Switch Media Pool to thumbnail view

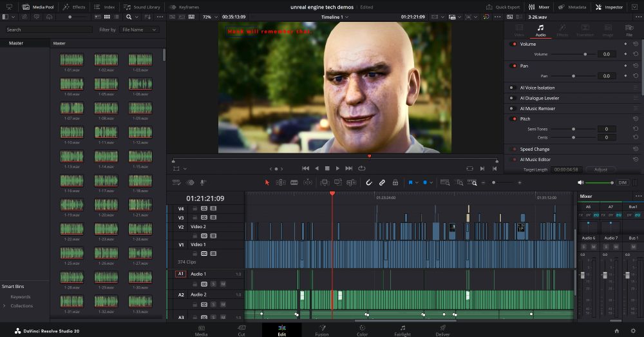(x=107, y=17)
